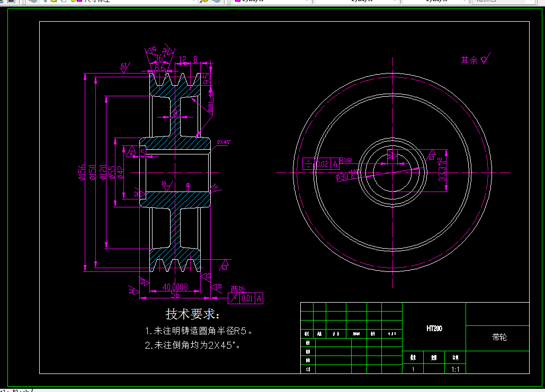Viewport: 545px width, 392px height.
Task: Click the 0.01 runout tolerance value
Action: pyautogui.click(x=247, y=298)
